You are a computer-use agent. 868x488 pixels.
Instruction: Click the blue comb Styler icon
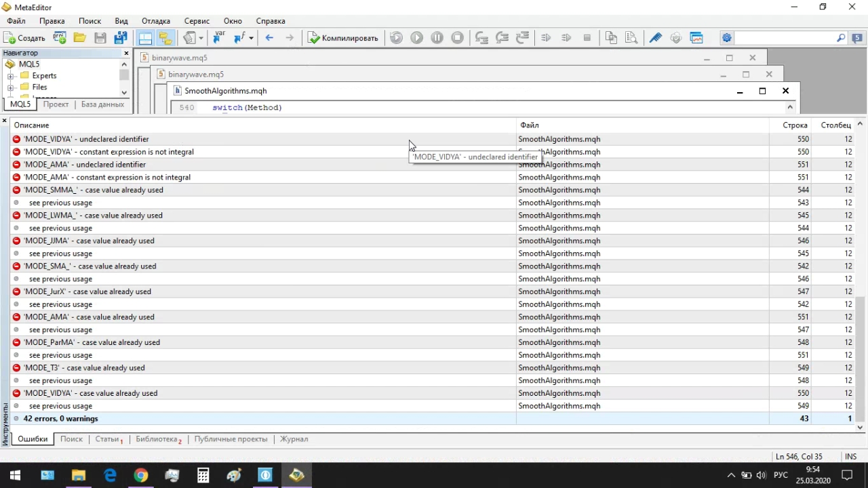(x=656, y=38)
